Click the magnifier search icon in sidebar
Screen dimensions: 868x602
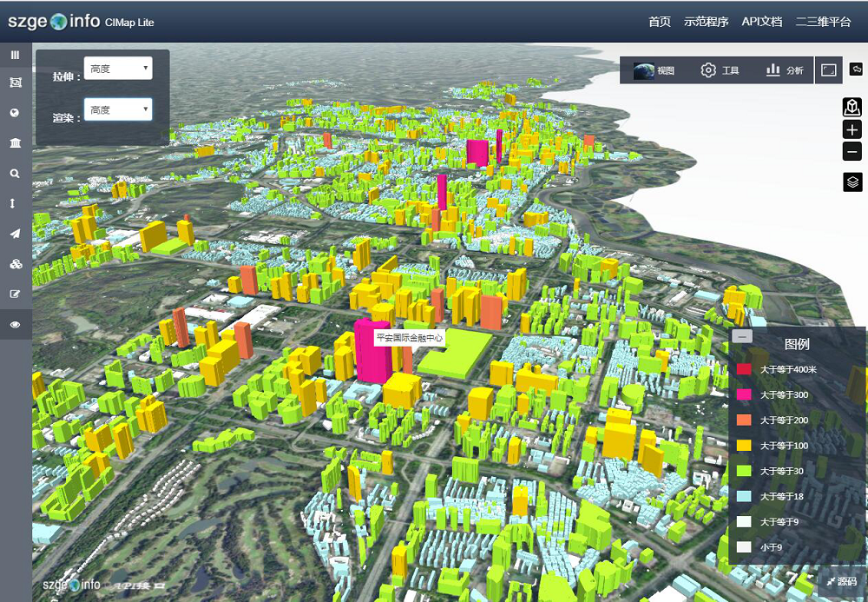click(15, 174)
